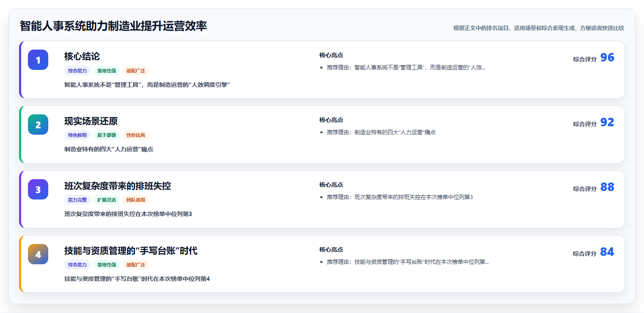The height and width of the screenshot is (313, 644).
Task: Select the 适配广泛 tag under 核心结论
Action: pyautogui.click(x=136, y=71)
